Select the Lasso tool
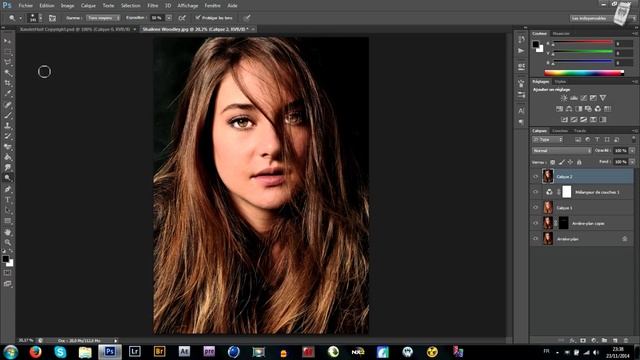The image size is (640, 360). 7,62
